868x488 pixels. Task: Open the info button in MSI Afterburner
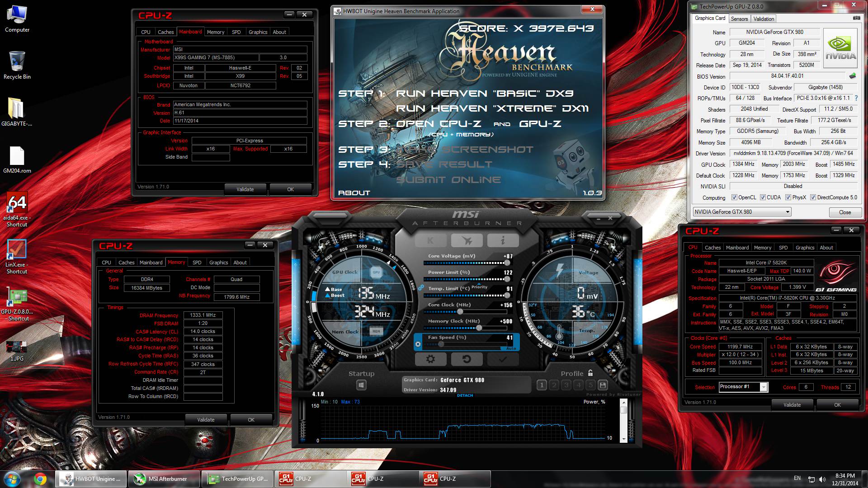click(x=503, y=241)
